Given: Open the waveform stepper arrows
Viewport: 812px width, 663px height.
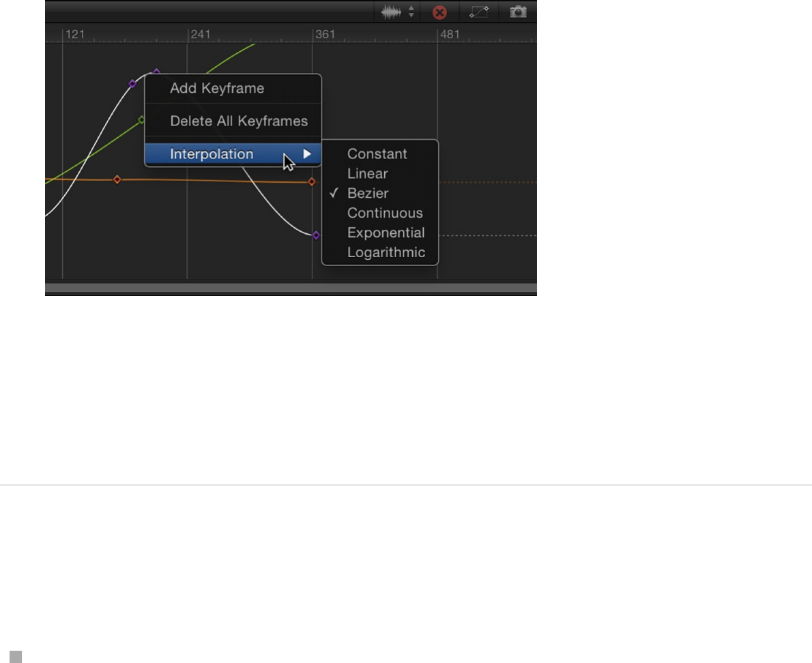Looking at the screenshot, I should point(411,12).
